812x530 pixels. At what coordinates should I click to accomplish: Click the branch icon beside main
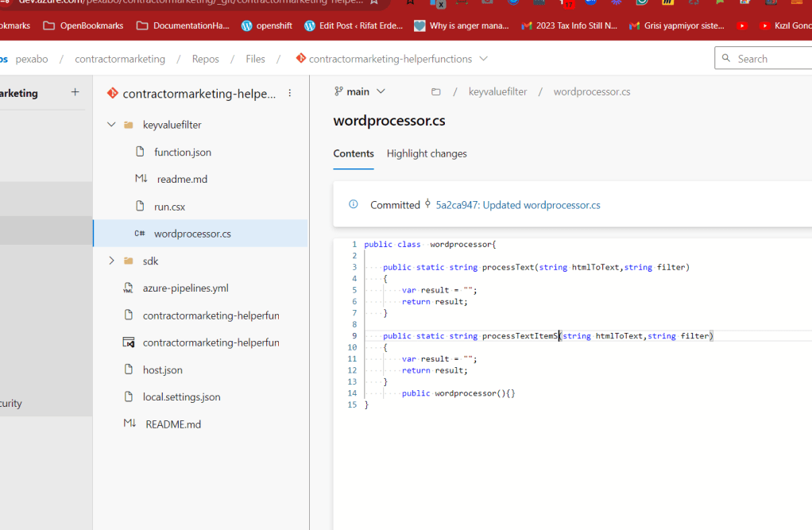click(x=338, y=91)
